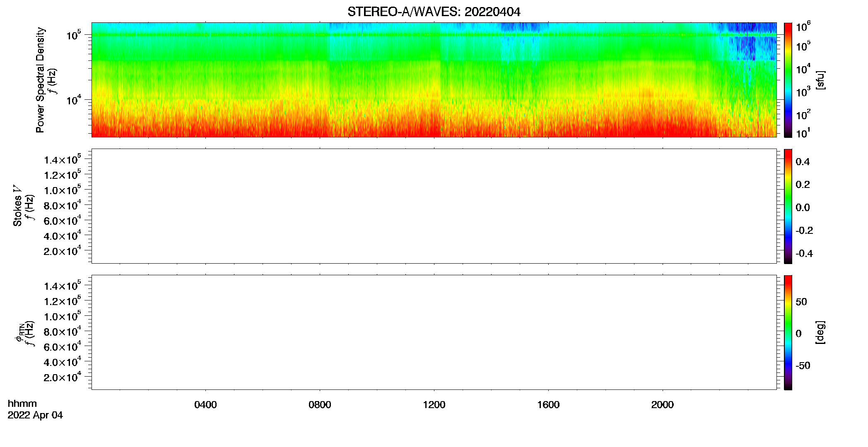This screenshot has width=868, height=447.
Task: Select the 10^5 frequency tick on spectrogram axis
Action: (x=74, y=35)
